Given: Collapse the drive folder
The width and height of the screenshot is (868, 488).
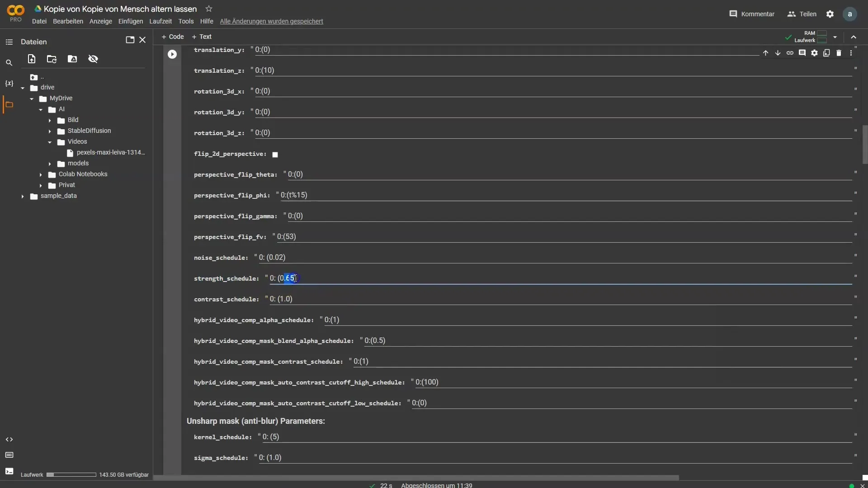Looking at the screenshot, I should coord(23,88).
